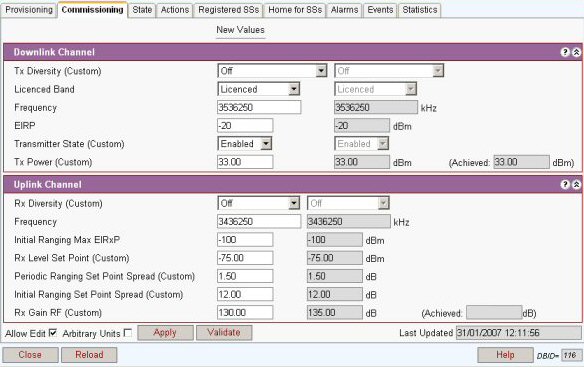
Task: Click the Downlink Frequency new value field
Action: [259, 107]
